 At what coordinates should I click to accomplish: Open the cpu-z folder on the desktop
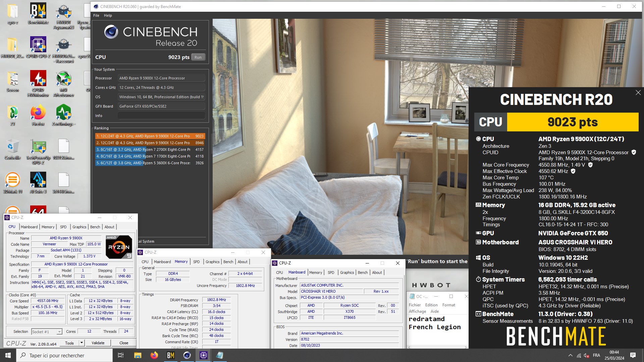13,13
